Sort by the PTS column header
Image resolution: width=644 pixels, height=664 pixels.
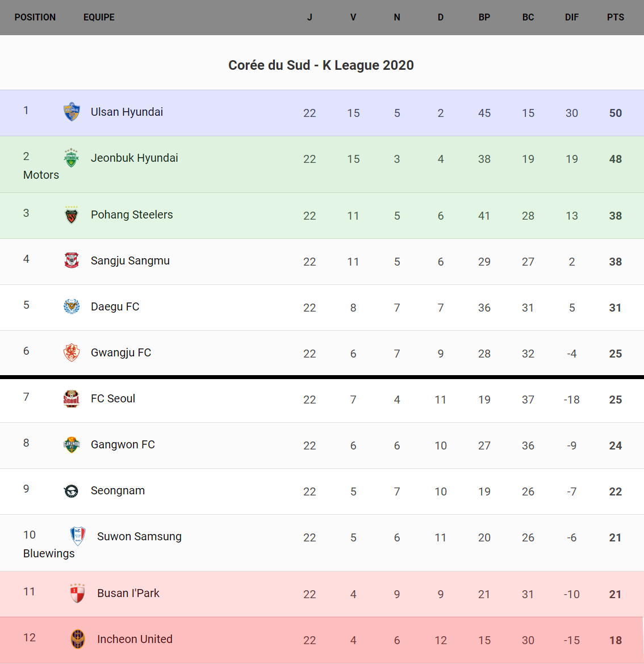615,17
